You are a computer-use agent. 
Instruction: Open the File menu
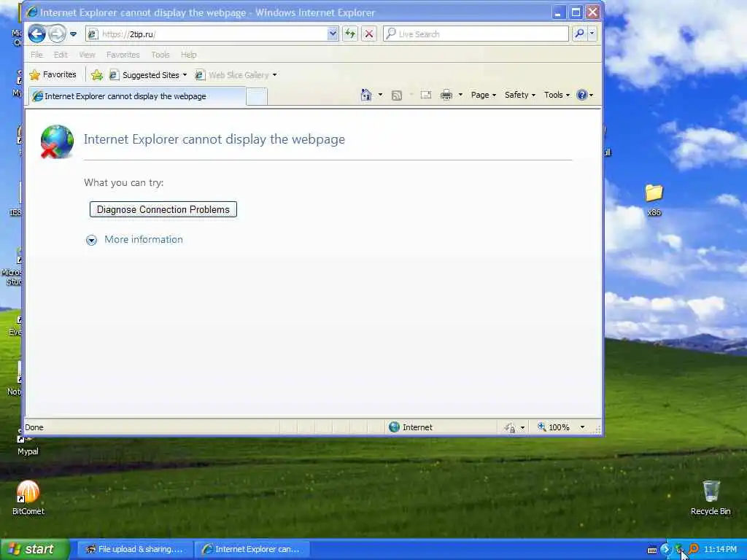36,55
